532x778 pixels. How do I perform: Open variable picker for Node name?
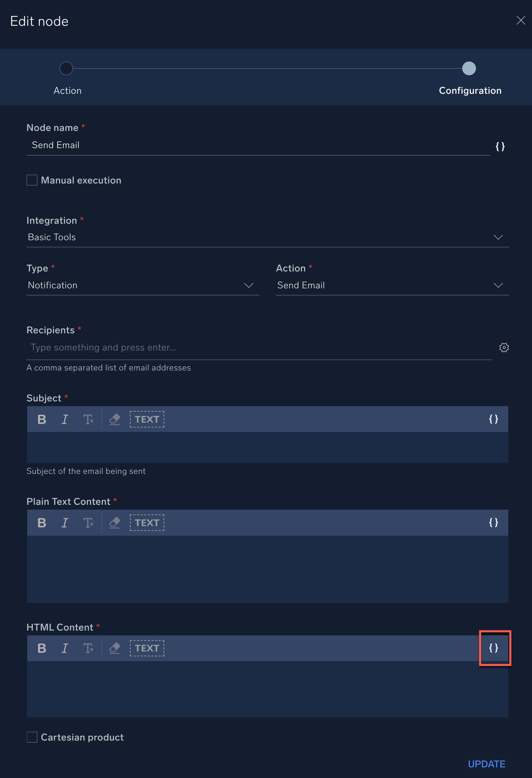pyautogui.click(x=500, y=147)
